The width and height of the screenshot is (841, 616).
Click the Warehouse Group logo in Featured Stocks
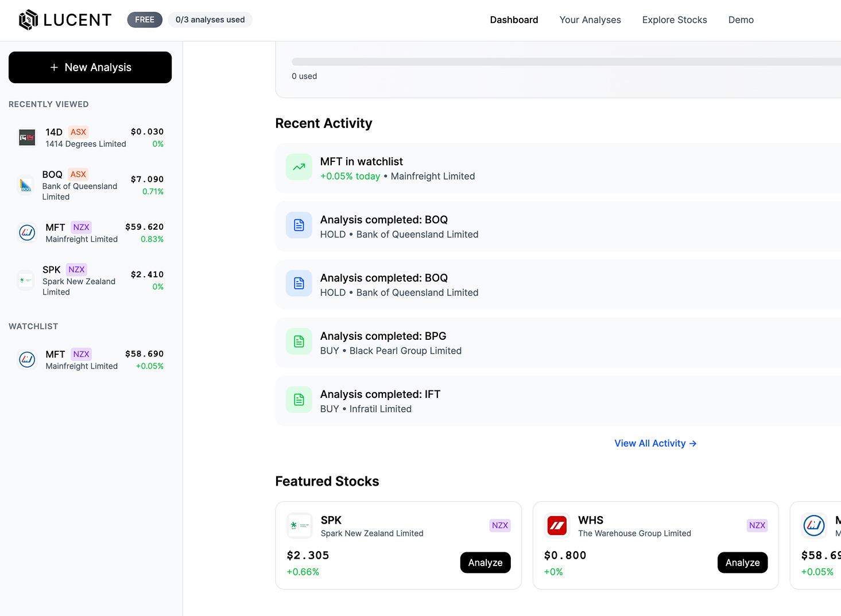click(x=556, y=525)
